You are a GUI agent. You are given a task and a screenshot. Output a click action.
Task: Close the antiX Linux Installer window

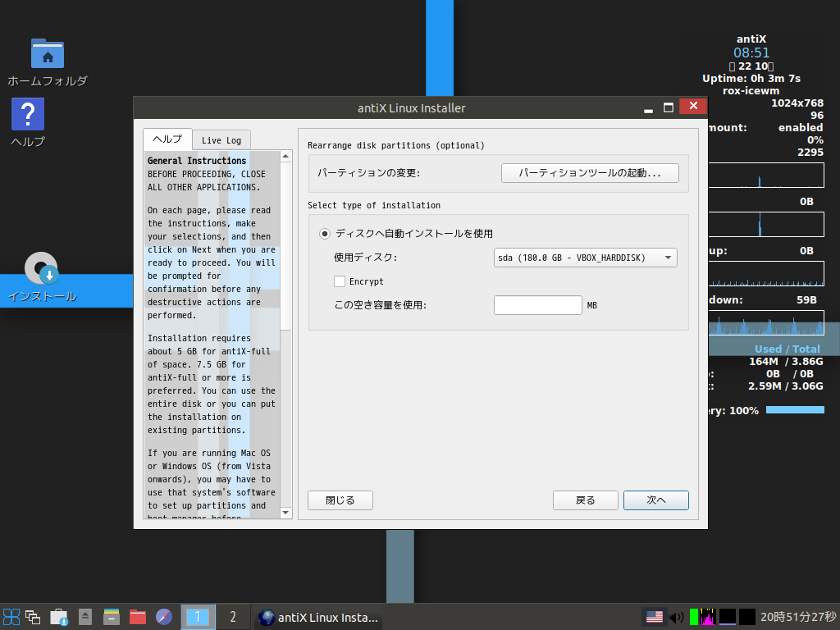[693, 106]
